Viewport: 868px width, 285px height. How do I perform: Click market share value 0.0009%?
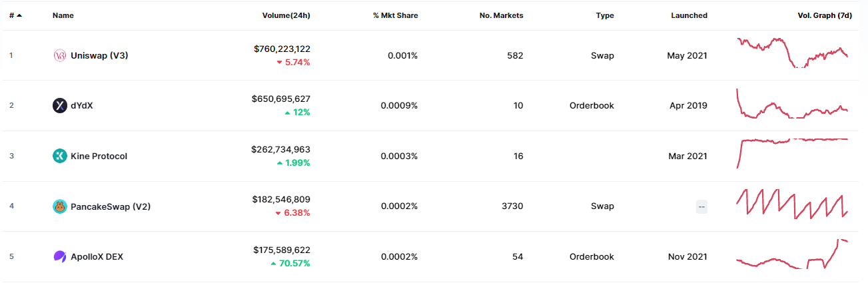click(x=400, y=105)
